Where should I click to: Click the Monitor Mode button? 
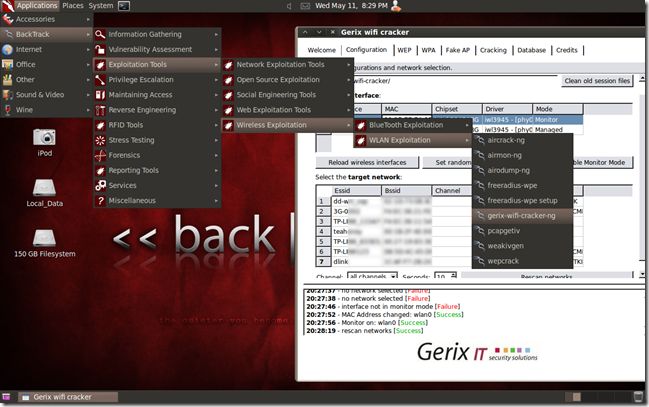[x=603, y=162]
